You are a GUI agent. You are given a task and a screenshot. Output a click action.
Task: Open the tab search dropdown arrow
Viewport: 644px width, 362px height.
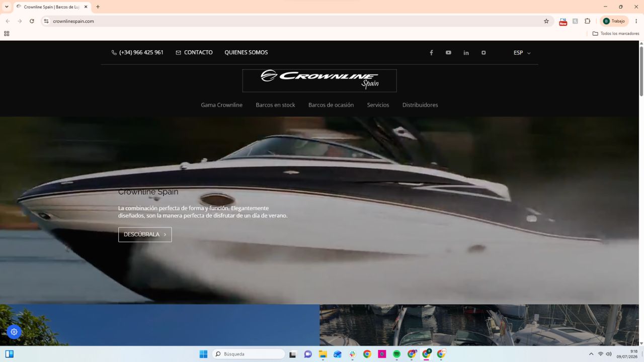[7, 7]
